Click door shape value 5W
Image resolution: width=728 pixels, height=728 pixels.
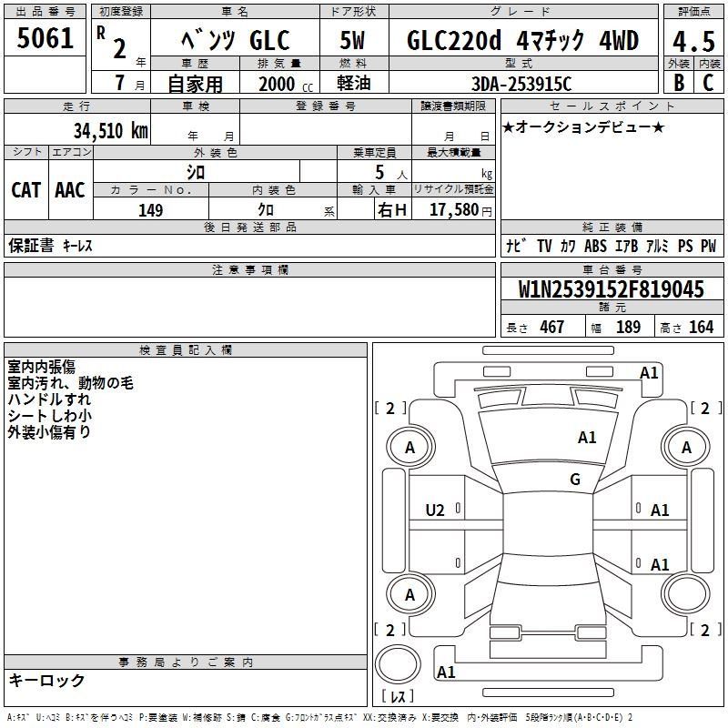(352, 40)
